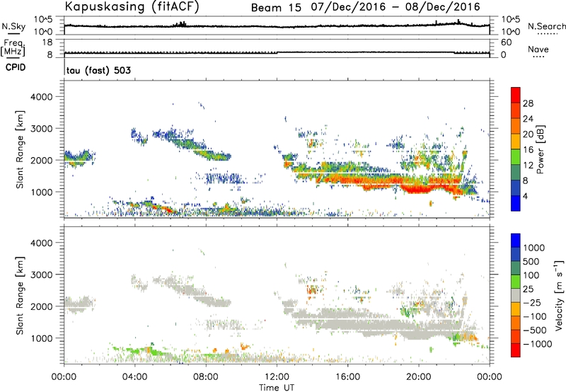Click the 16:00 time axis tick label
566x392 pixels.
click(347, 377)
